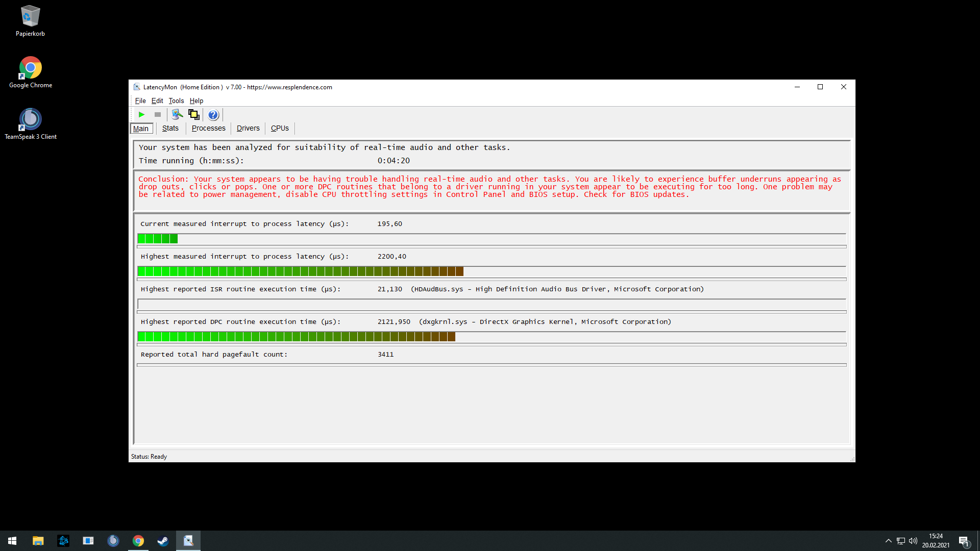
Task: Stop monitoring with the gray stop icon
Action: [x=158, y=115]
